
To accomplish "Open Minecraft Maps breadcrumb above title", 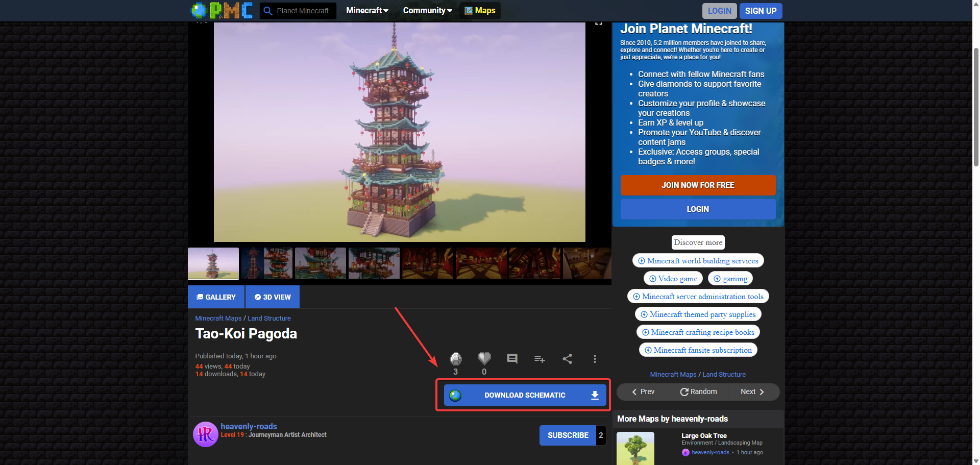I will pyautogui.click(x=218, y=318).
